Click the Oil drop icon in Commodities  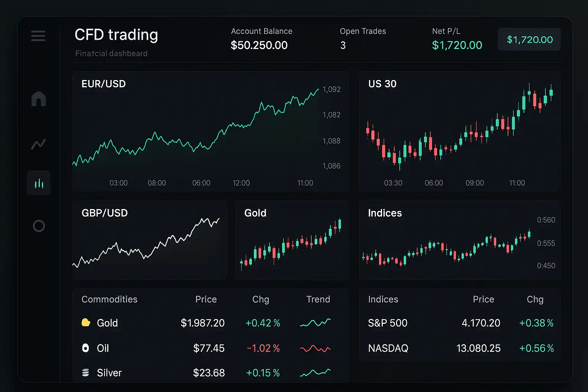tap(85, 348)
